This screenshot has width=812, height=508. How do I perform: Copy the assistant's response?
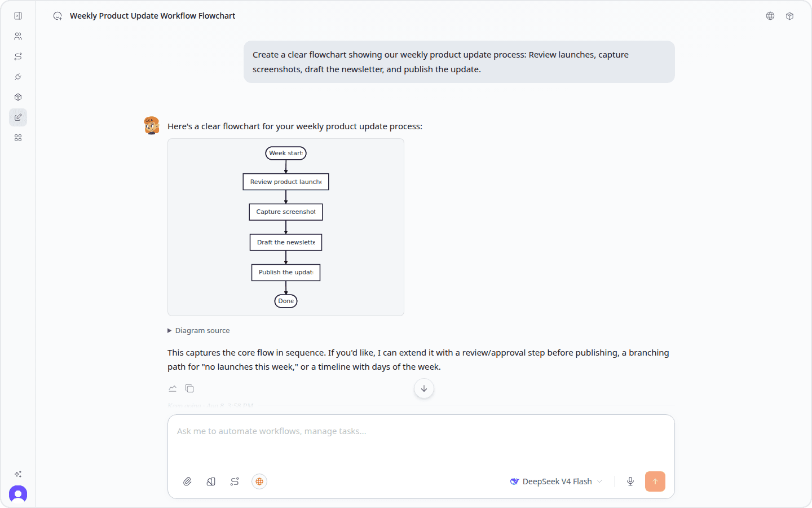[189, 388]
